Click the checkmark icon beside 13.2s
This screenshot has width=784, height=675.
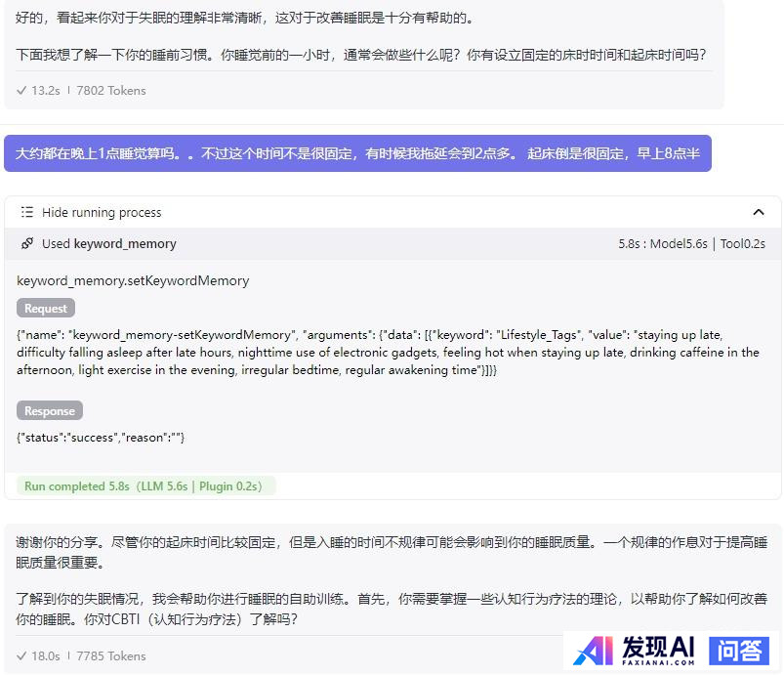tap(21, 90)
